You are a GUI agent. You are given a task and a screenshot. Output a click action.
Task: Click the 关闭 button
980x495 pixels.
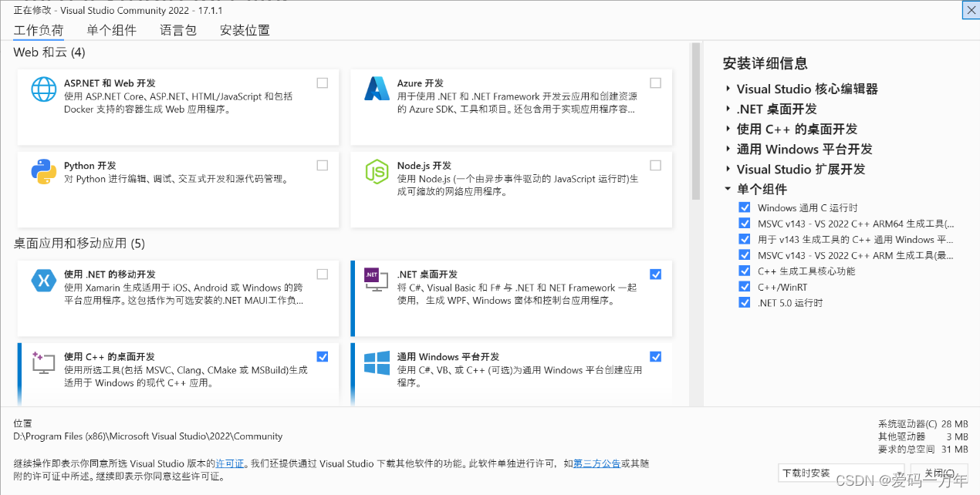pos(939,473)
